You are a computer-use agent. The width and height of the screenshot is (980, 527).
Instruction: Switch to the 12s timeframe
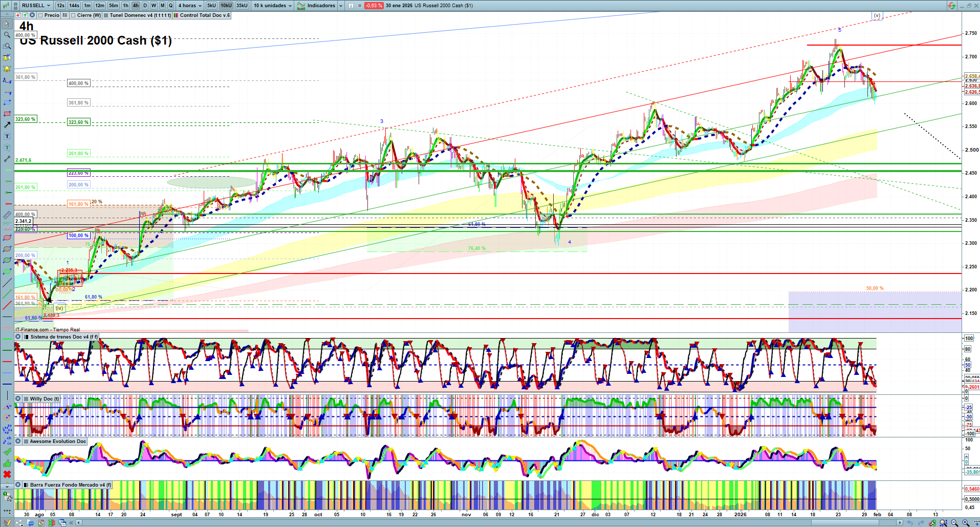tap(60, 6)
